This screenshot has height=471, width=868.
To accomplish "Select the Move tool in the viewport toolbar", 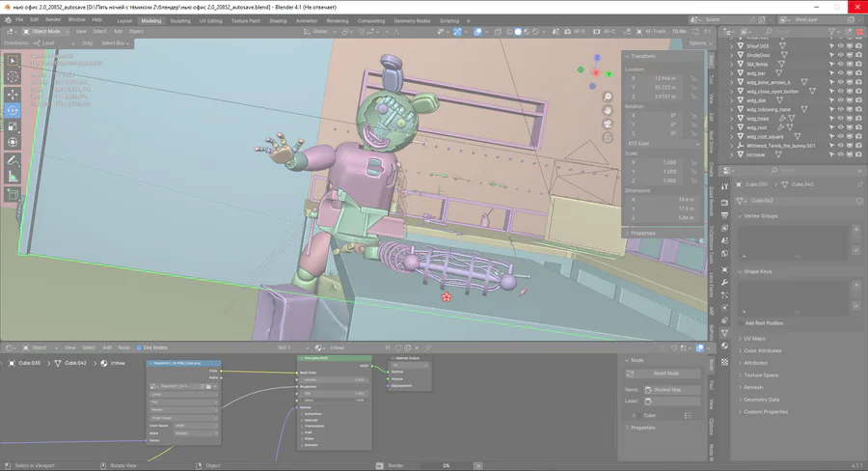I will click(13, 95).
